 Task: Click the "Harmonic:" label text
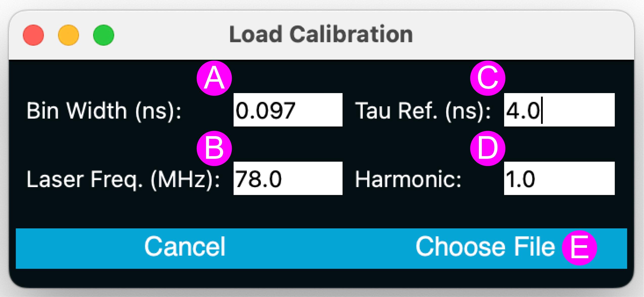[x=408, y=179]
